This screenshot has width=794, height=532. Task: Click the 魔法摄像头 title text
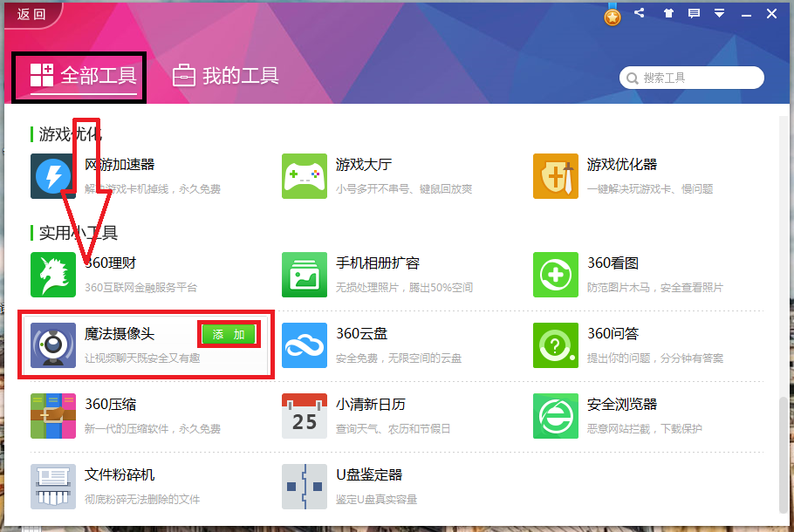pos(120,333)
